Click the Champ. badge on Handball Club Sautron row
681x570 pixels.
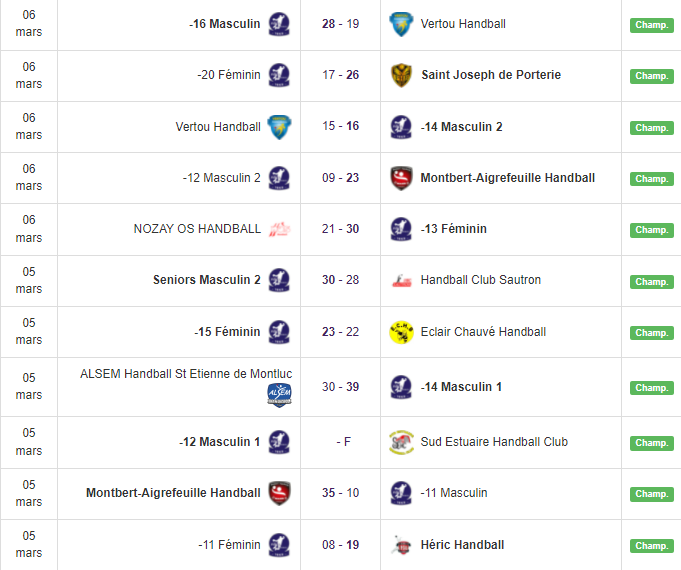651,281
